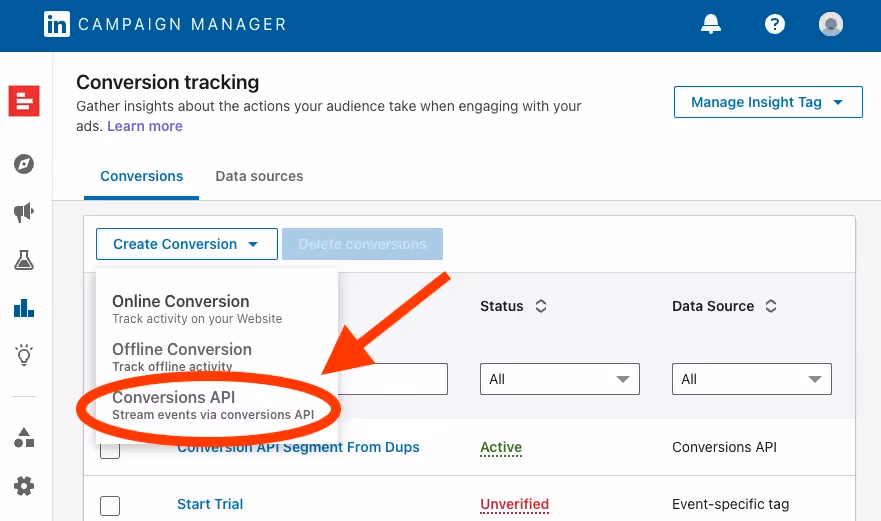Sort by Data Source column arrows
881x521 pixels.
pos(771,306)
